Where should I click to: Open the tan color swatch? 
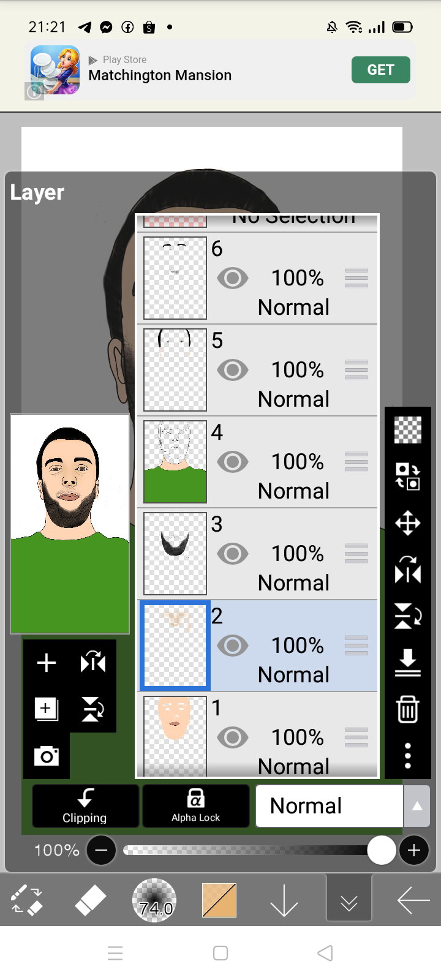pyautogui.click(x=219, y=900)
